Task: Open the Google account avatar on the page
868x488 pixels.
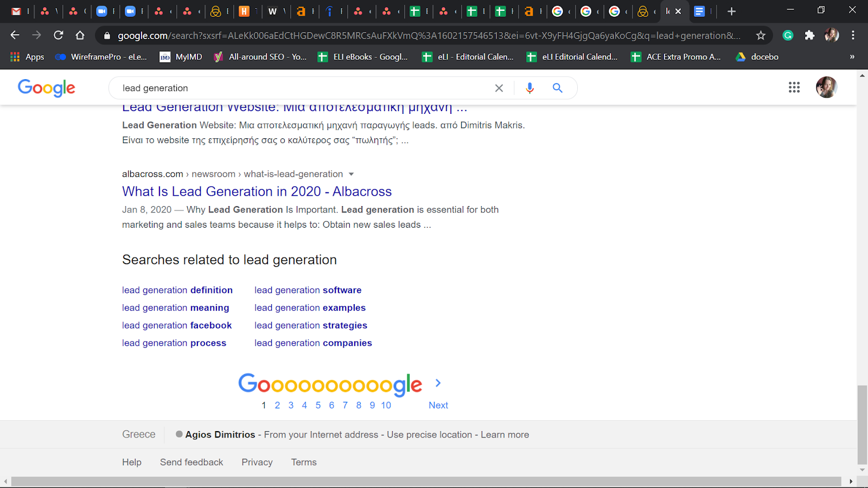Action: click(x=826, y=87)
